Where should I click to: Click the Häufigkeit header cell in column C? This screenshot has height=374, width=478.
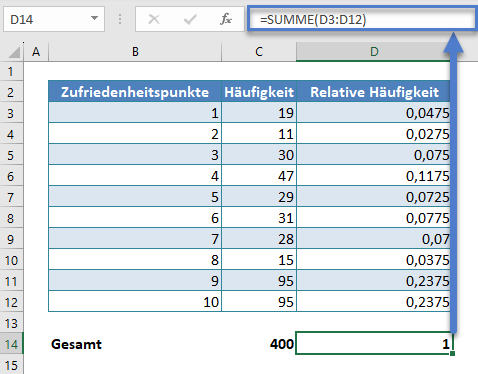click(259, 92)
